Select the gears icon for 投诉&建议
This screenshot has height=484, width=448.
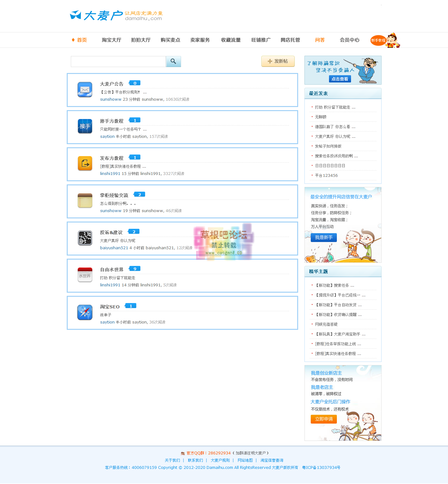coord(85,238)
